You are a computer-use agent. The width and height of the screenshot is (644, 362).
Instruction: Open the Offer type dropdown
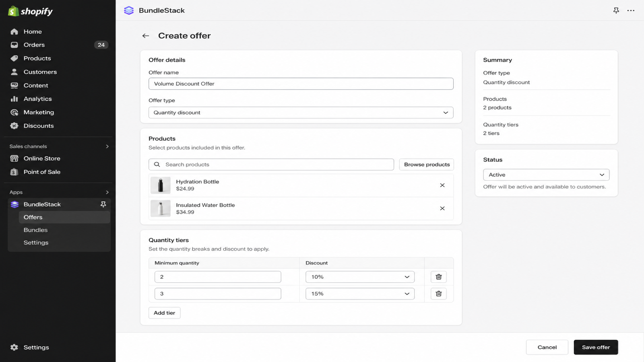(301, 113)
